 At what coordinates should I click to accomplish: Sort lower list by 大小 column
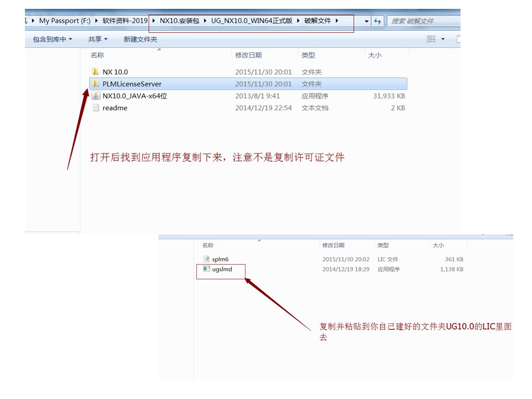pyautogui.click(x=438, y=245)
